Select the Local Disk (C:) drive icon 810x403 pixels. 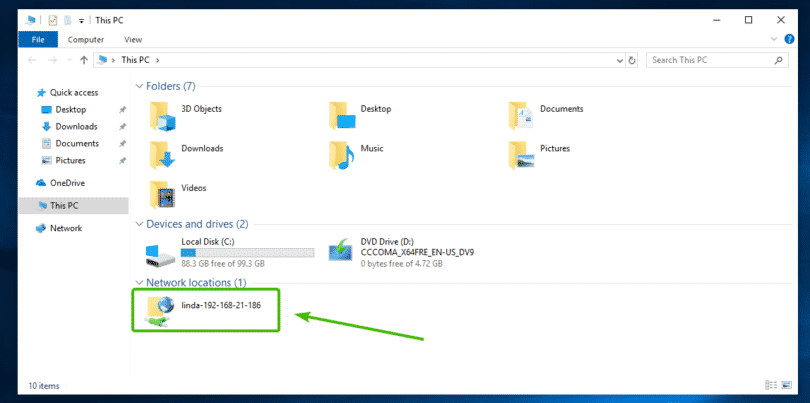click(x=160, y=256)
